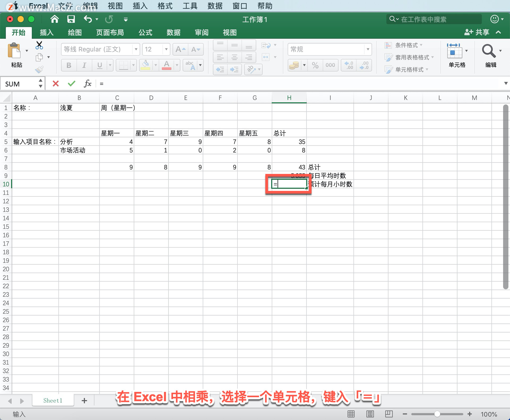Increase decimal places
This screenshot has height=420, width=510.
349,65
